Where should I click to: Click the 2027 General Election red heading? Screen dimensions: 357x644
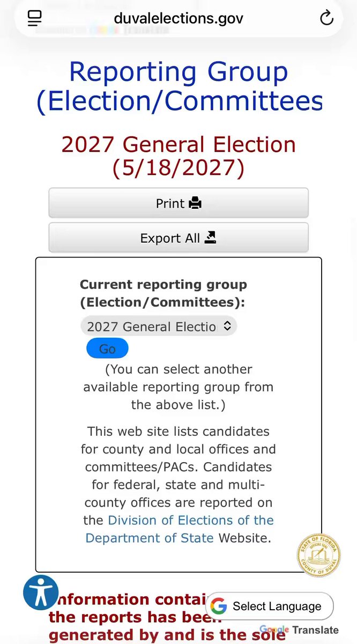178,156
